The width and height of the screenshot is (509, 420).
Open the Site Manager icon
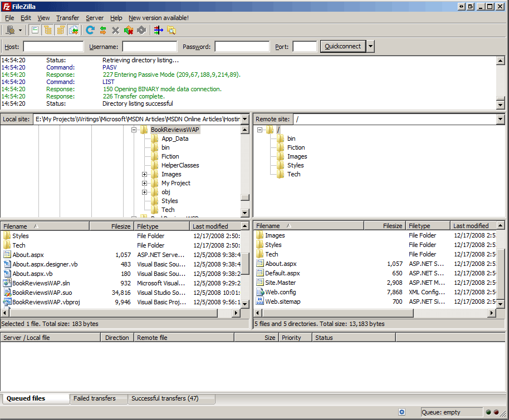tap(9, 31)
